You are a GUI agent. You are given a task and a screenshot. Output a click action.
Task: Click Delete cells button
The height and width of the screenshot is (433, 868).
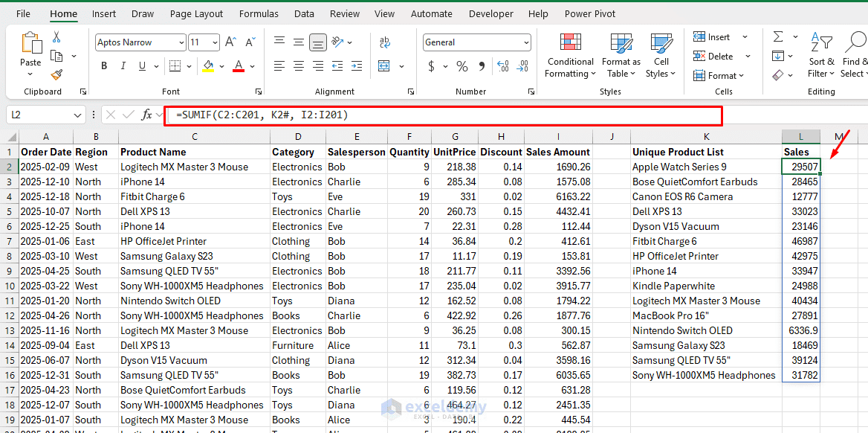[x=713, y=56]
